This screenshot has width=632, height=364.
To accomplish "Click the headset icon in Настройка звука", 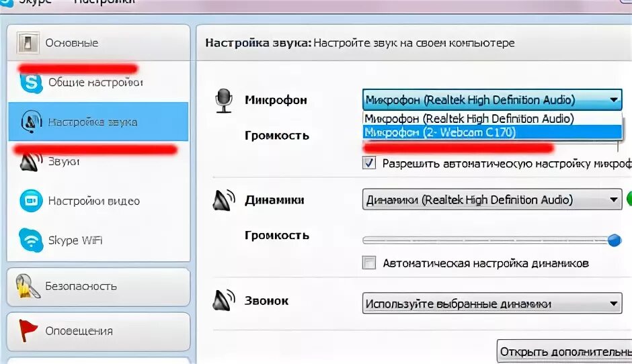I will pyautogui.click(x=31, y=122).
